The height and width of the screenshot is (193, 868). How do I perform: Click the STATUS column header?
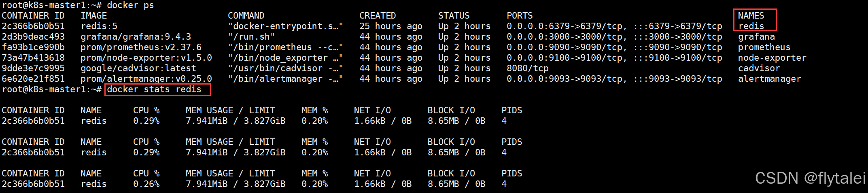(x=454, y=16)
